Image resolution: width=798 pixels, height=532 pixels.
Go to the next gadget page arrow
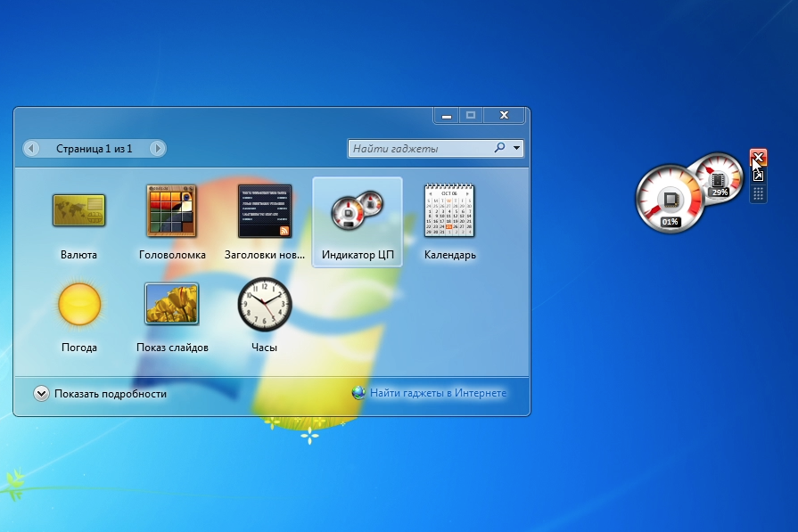click(x=157, y=149)
